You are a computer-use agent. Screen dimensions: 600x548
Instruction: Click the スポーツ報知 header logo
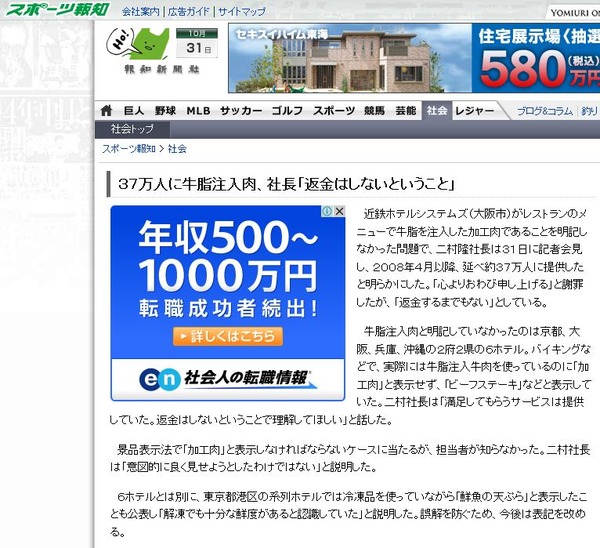click(58, 10)
